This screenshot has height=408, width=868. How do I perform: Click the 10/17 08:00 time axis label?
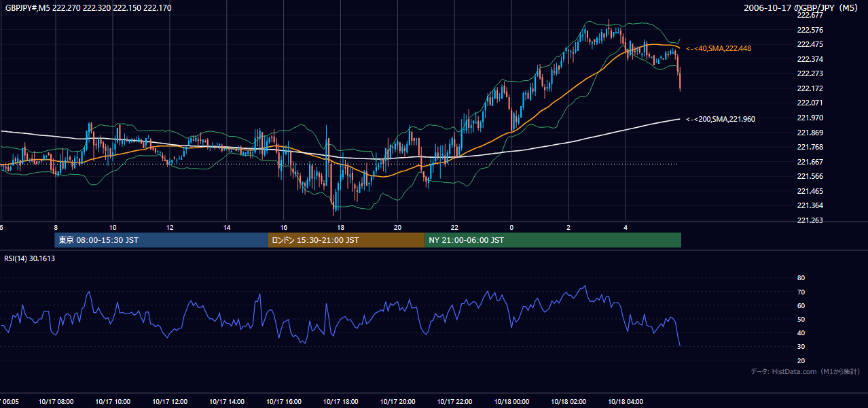pyautogui.click(x=56, y=402)
